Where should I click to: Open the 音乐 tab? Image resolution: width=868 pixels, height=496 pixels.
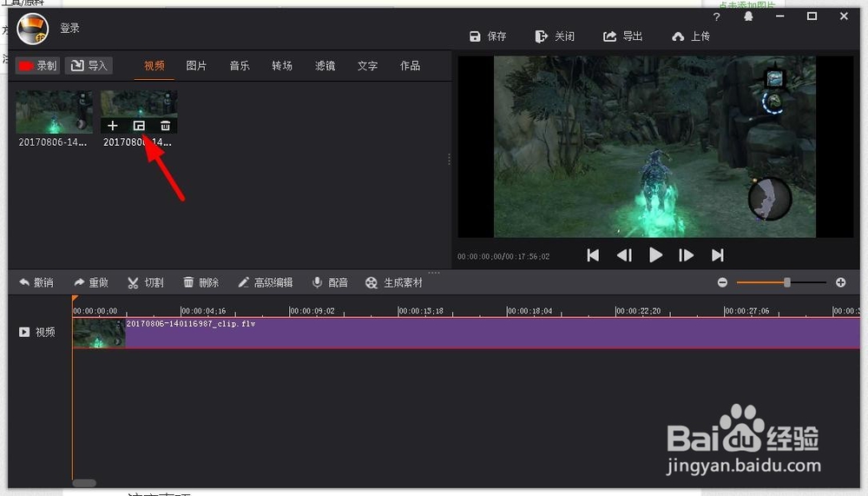pyautogui.click(x=240, y=65)
